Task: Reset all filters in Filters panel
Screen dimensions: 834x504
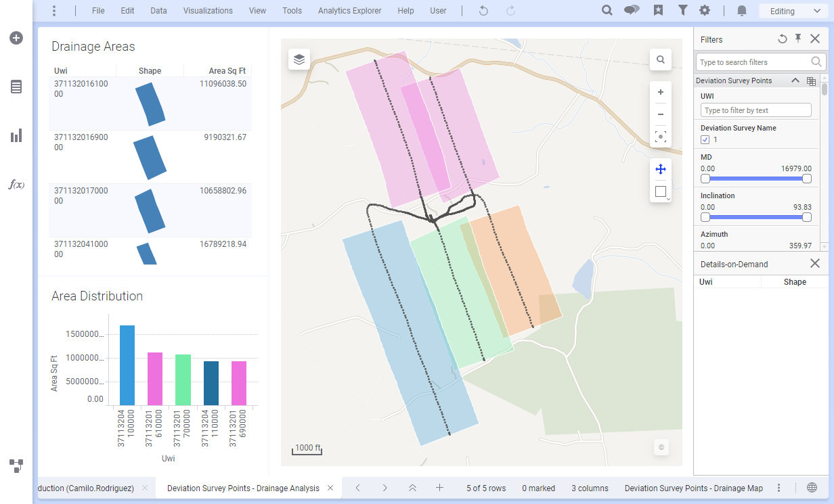Action: pos(783,39)
